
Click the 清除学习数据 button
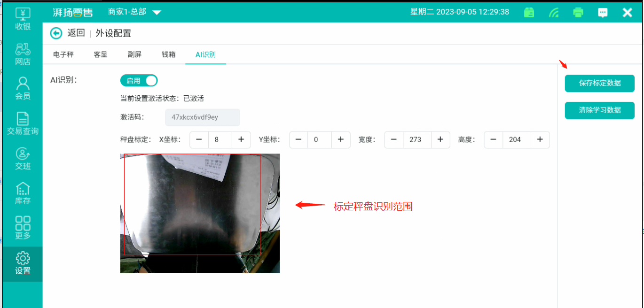pos(600,110)
